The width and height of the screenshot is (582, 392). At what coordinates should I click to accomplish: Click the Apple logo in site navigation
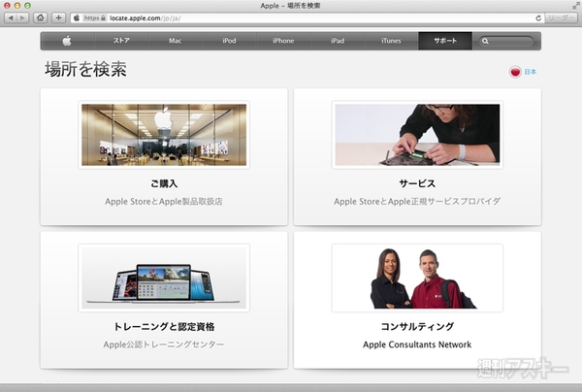67,41
